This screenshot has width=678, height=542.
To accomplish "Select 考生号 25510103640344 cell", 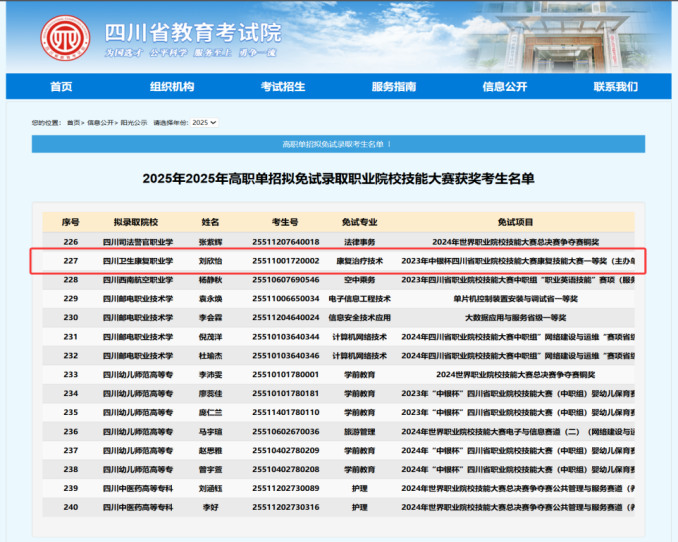I will [x=285, y=337].
